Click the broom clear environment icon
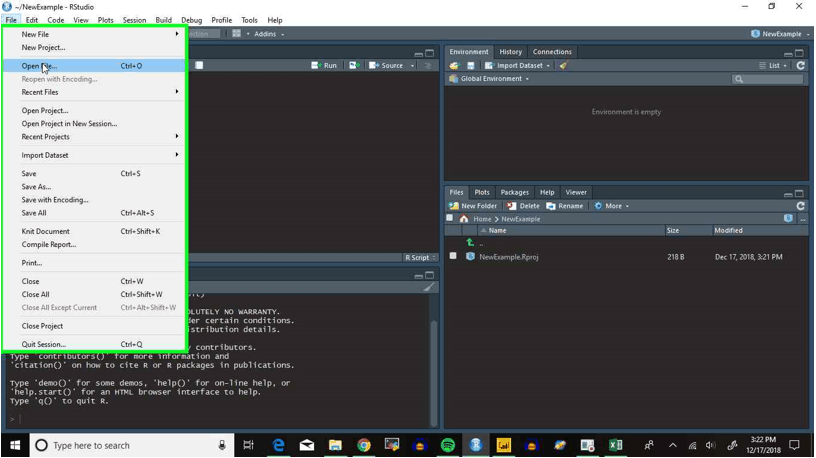The image size is (816, 458). click(x=564, y=66)
